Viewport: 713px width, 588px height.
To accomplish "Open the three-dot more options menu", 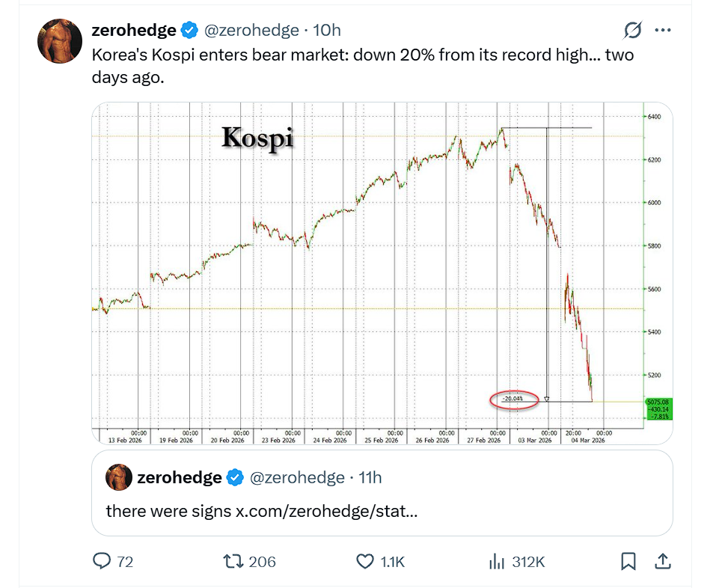I will [663, 30].
